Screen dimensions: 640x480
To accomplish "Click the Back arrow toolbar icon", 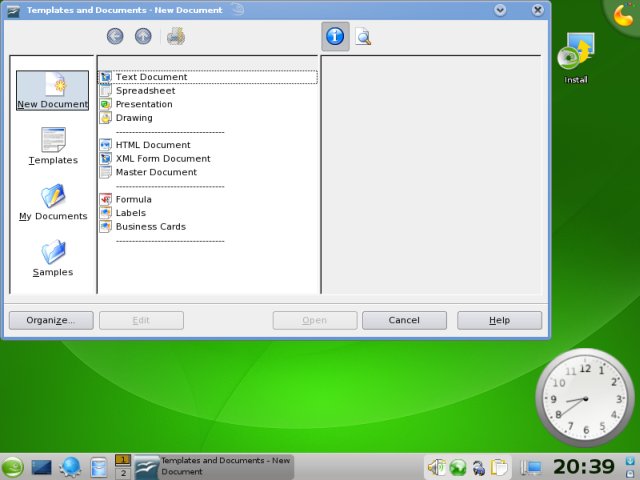I will tap(115, 37).
